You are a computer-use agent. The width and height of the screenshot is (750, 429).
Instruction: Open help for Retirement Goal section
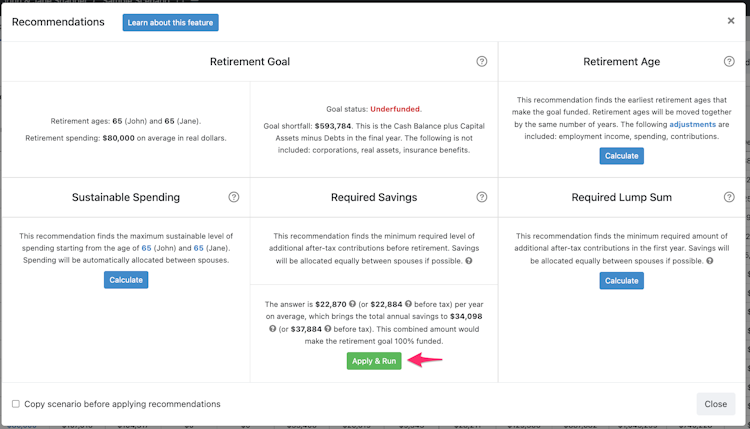pos(481,62)
